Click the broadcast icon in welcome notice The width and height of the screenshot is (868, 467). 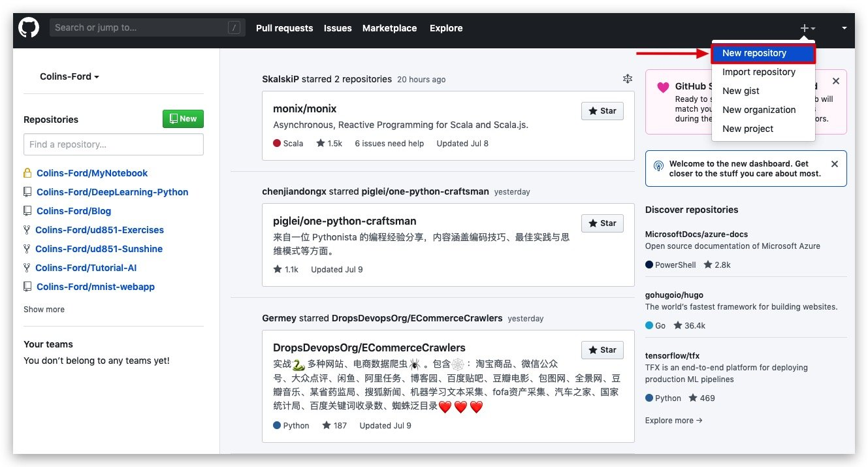pyautogui.click(x=658, y=166)
